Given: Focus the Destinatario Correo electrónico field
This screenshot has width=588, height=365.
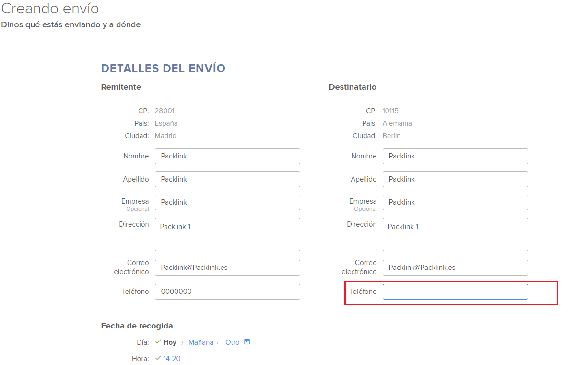Looking at the screenshot, I should coord(455,268).
